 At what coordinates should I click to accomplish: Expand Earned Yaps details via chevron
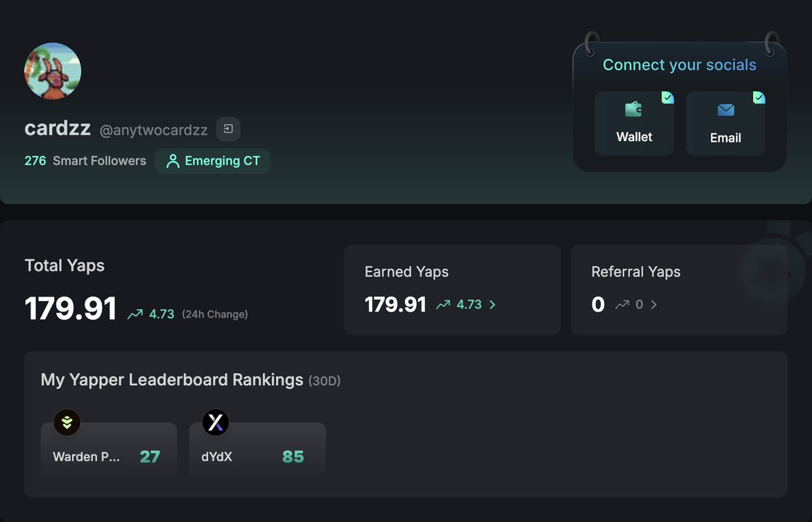click(x=493, y=305)
